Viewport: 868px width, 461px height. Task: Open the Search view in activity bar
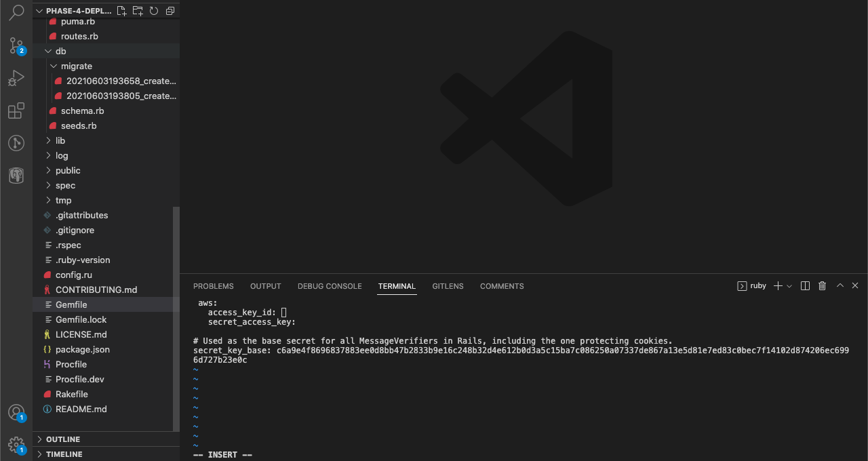coord(16,13)
